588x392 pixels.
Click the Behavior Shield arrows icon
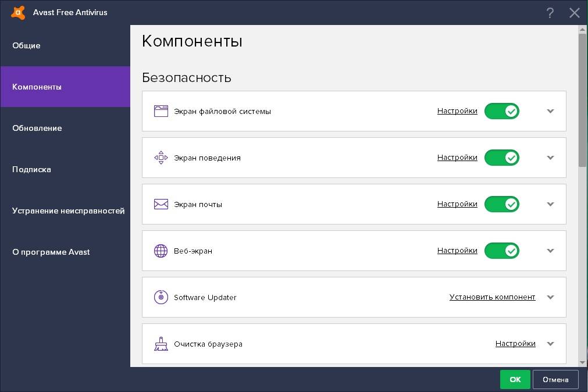(161, 158)
